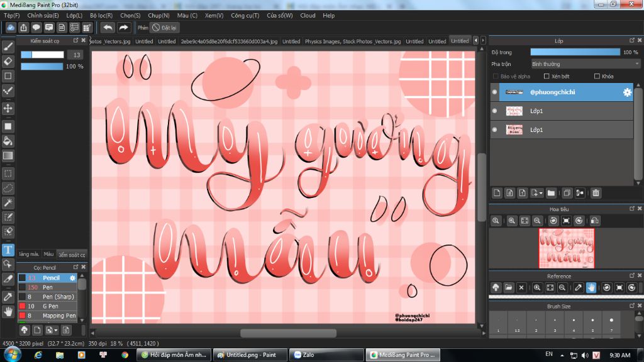Image resolution: width=644 pixels, height=362 pixels.
Task: Select the Gradient tool
Action: point(8,156)
